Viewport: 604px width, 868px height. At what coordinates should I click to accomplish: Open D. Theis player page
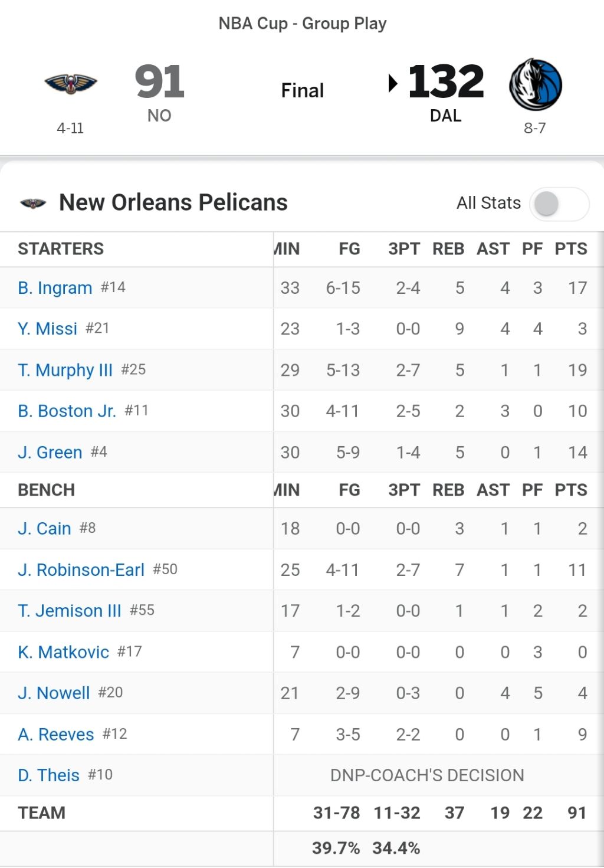[48, 775]
